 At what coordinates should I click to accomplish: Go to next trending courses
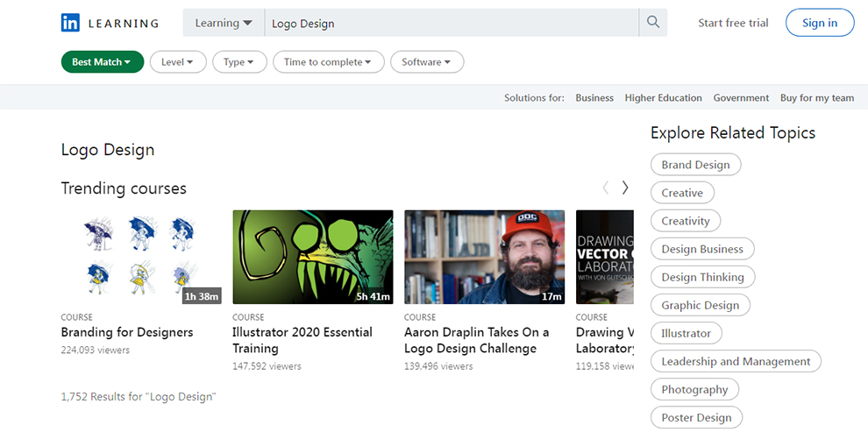(625, 188)
